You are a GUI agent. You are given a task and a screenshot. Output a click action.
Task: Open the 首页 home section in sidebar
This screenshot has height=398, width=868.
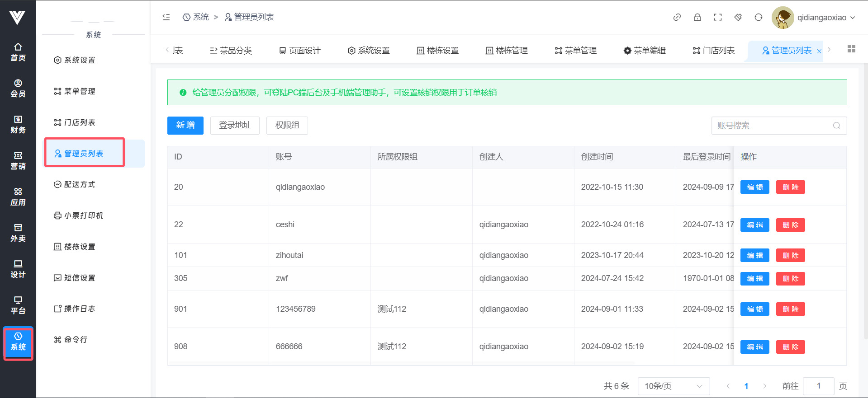click(18, 52)
